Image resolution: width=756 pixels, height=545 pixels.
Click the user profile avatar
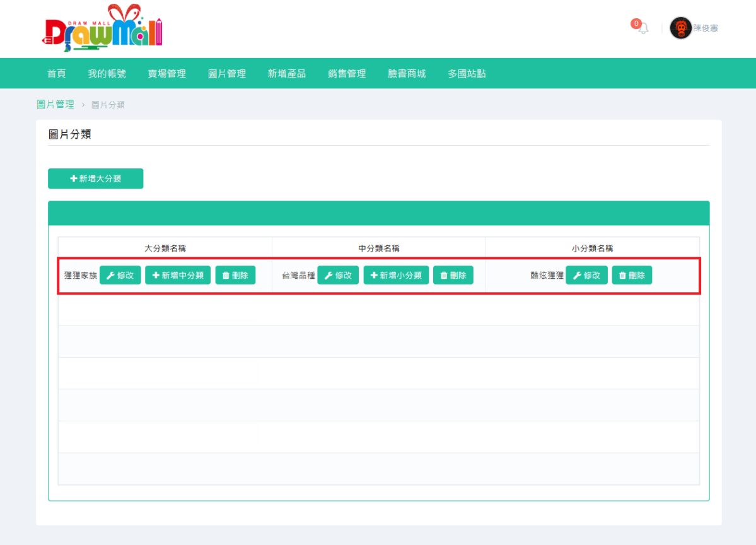click(x=680, y=28)
